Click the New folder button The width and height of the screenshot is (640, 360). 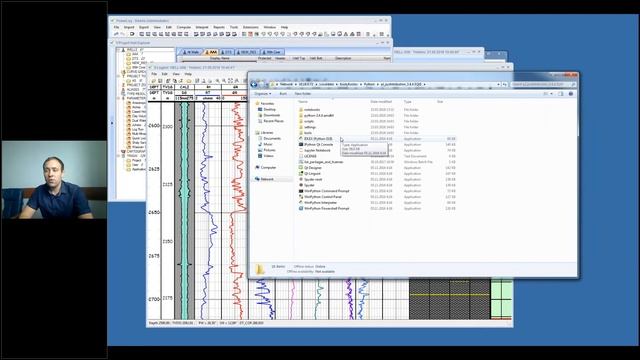click(x=303, y=93)
